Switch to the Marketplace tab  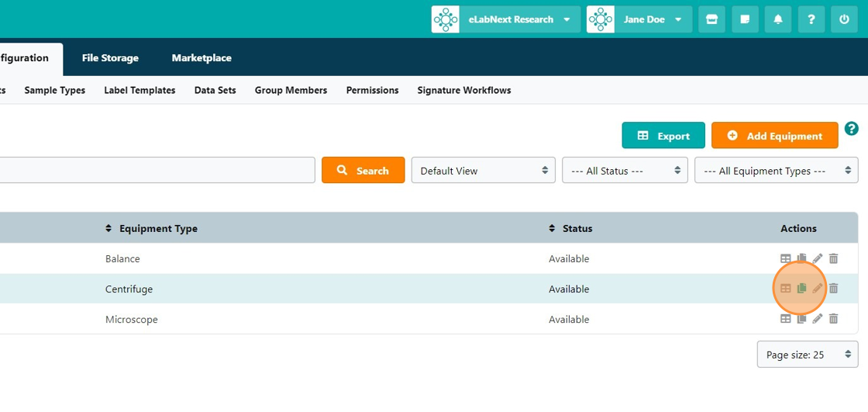tap(201, 57)
